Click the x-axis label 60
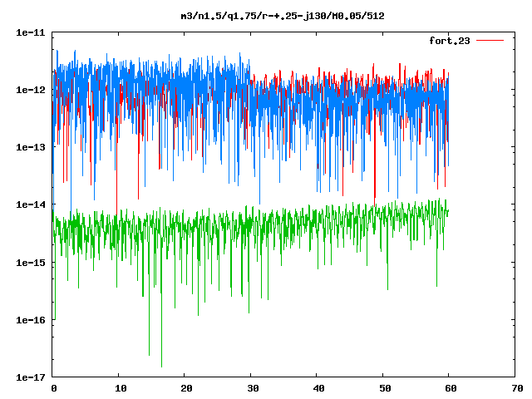Viewport: 532px width, 399px height. coord(451,388)
